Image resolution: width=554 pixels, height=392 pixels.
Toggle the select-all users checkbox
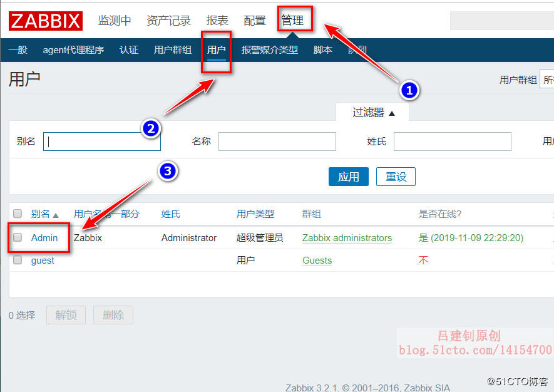point(18,214)
